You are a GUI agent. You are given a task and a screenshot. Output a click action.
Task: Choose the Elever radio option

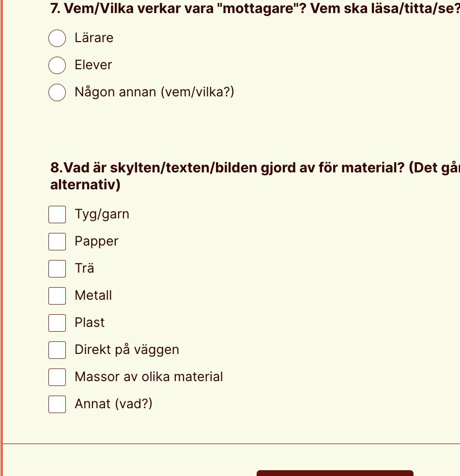(57, 65)
